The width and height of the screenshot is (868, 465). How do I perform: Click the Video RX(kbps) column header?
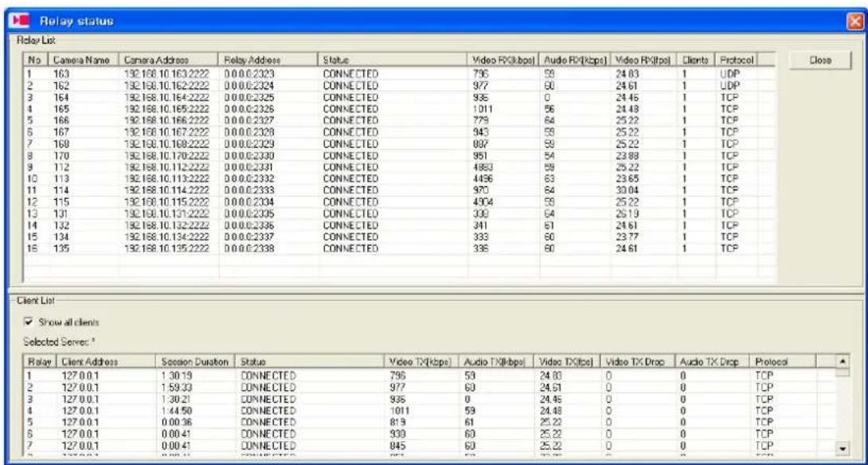tap(504, 60)
